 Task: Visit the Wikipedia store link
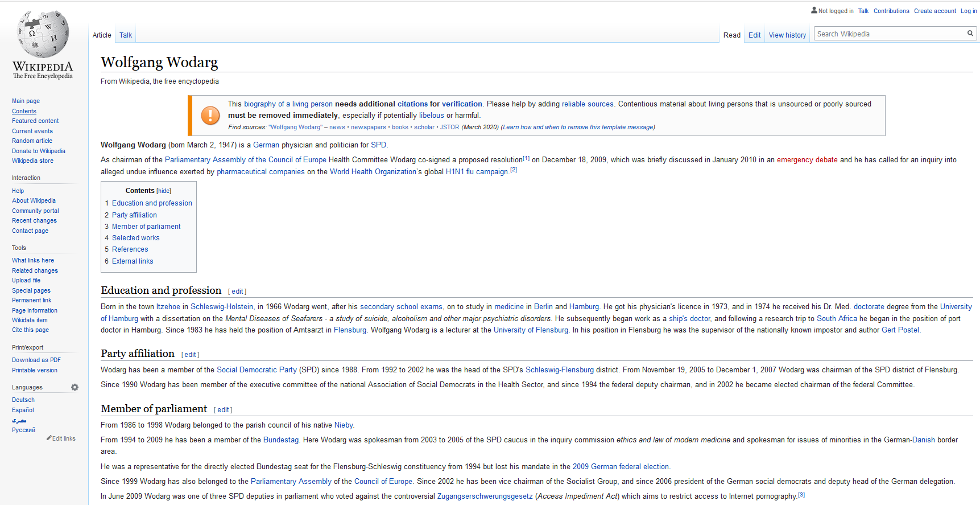point(32,161)
